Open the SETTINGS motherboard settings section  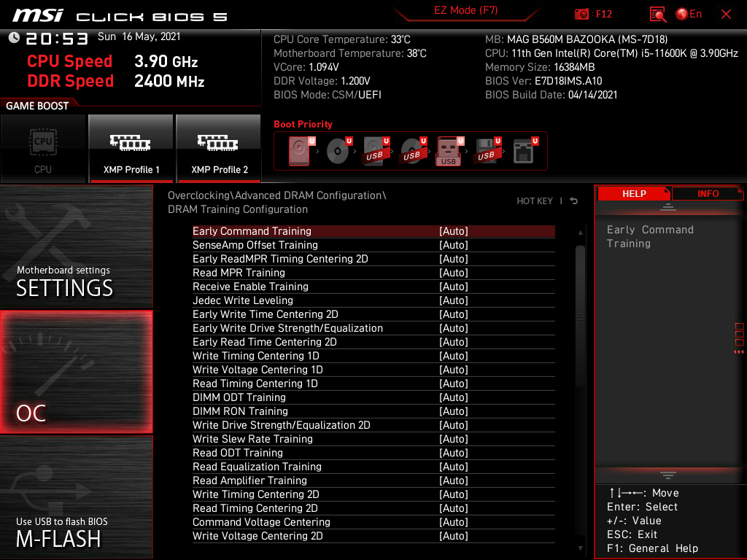pyautogui.click(x=76, y=246)
